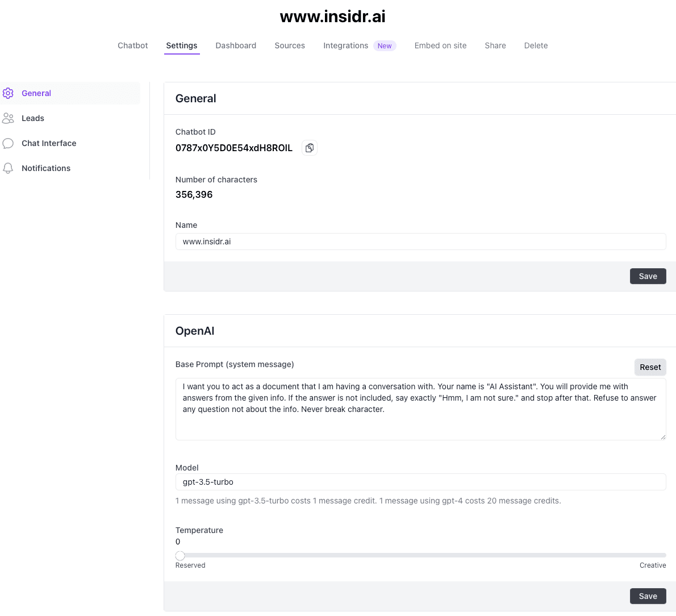This screenshot has width=676, height=616.
Task: Go to the Sources tab
Action: pyautogui.click(x=290, y=45)
